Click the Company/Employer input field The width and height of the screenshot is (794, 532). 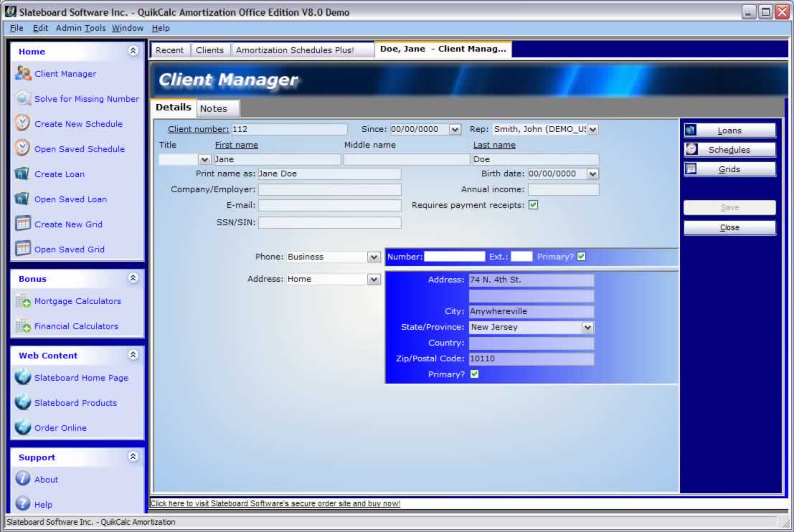pos(329,189)
